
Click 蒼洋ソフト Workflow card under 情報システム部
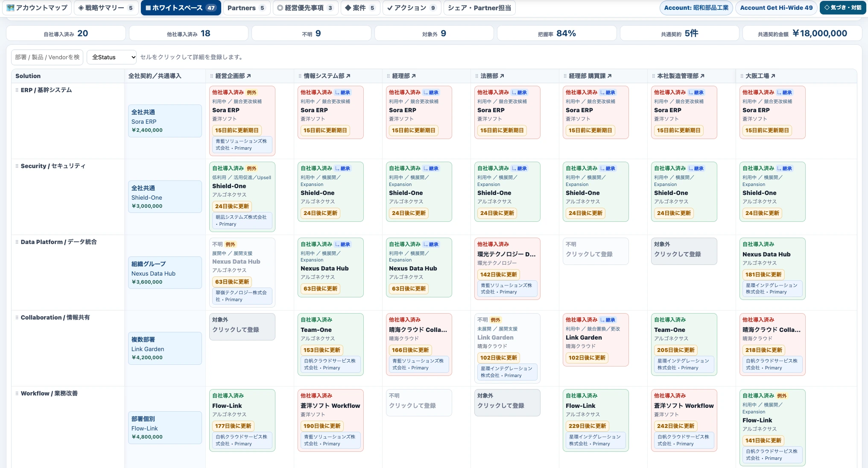pos(330,420)
